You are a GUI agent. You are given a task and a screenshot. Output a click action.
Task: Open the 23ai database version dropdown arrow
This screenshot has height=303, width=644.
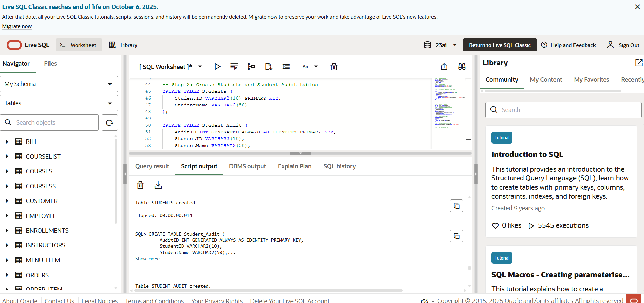click(x=455, y=45)
